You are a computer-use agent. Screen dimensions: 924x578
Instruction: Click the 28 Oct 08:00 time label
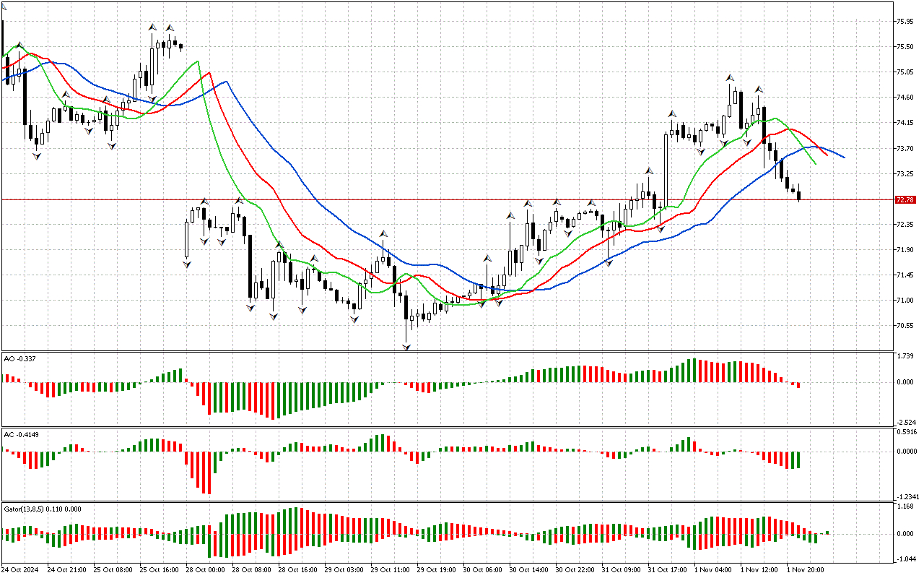pyautogui.click(x=251, y=570)
